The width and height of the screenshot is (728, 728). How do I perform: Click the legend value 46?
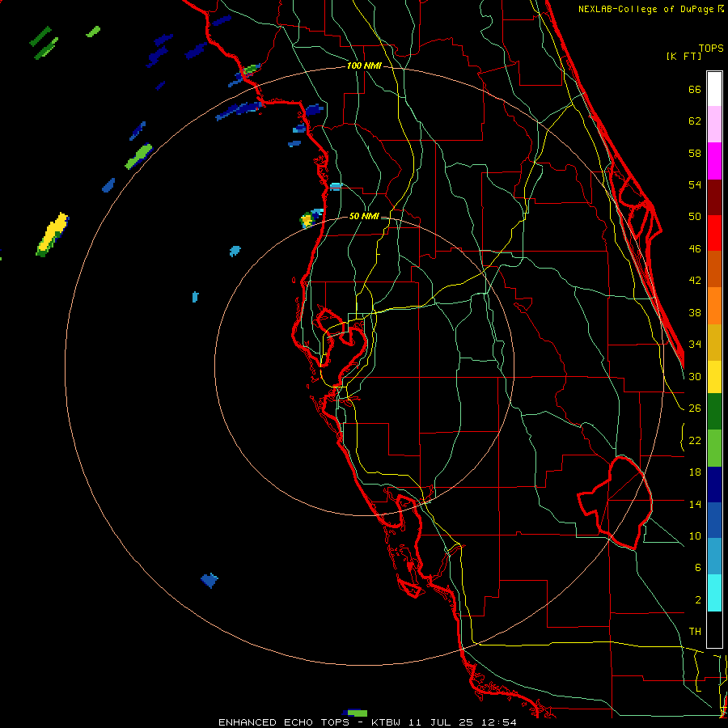tap(695, 249)
